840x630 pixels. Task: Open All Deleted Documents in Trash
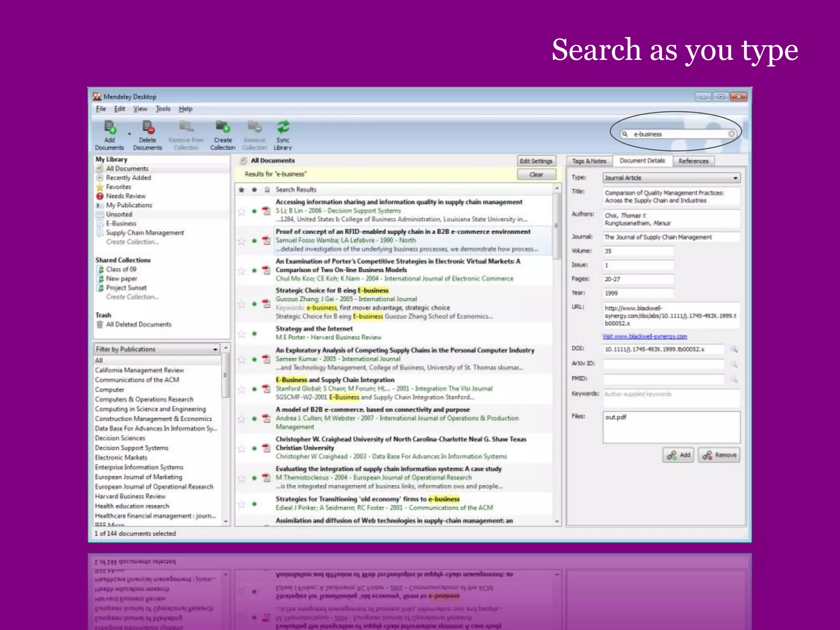(139, 324)
